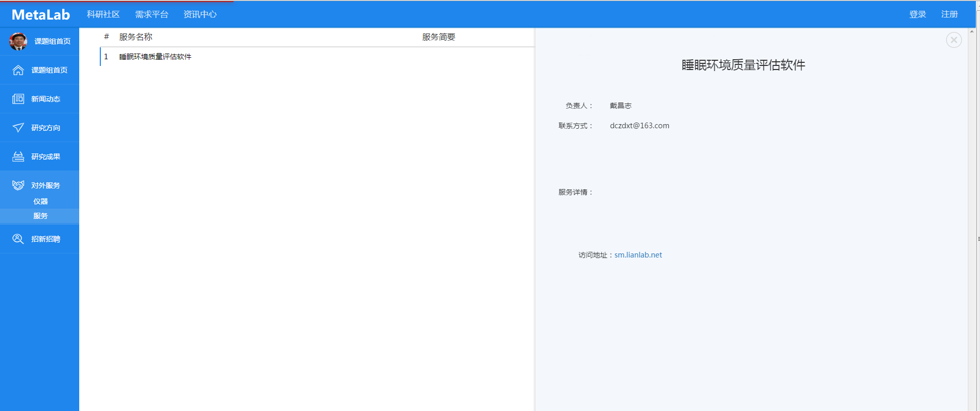The width and height of the screenshot is (980, 411).
Task: Go to 需求平台 in top navigation
Action: point(152,14)
